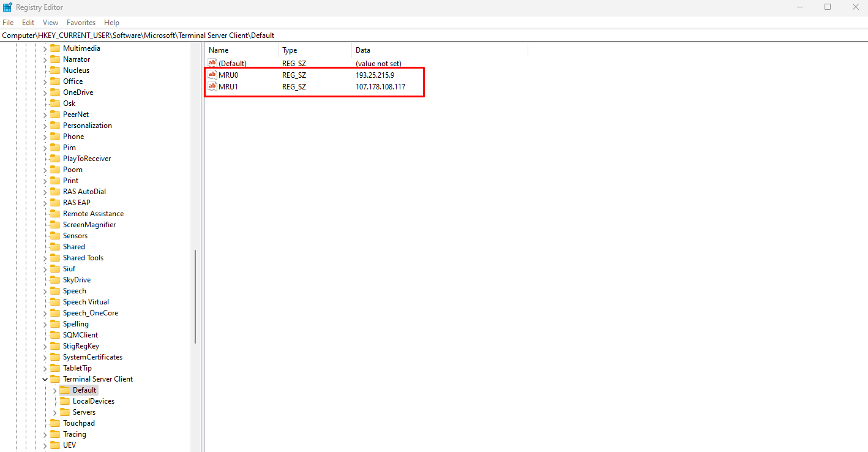Expand the Shared Tools key chevron
Screen dimensions: 868x452
45,258
